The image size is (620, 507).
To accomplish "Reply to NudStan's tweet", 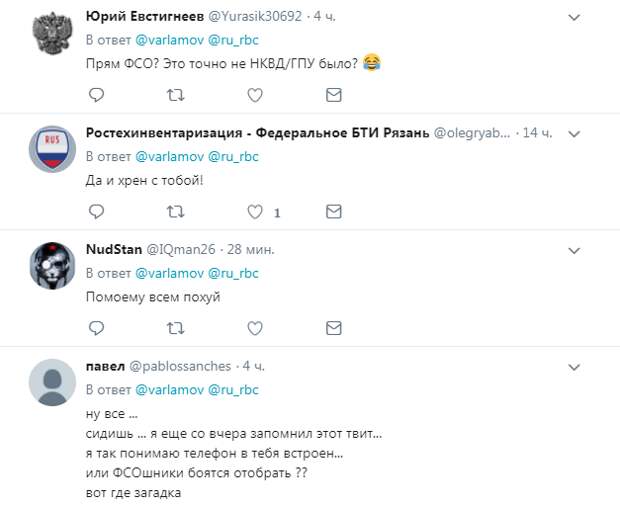I will pos(97,327).
